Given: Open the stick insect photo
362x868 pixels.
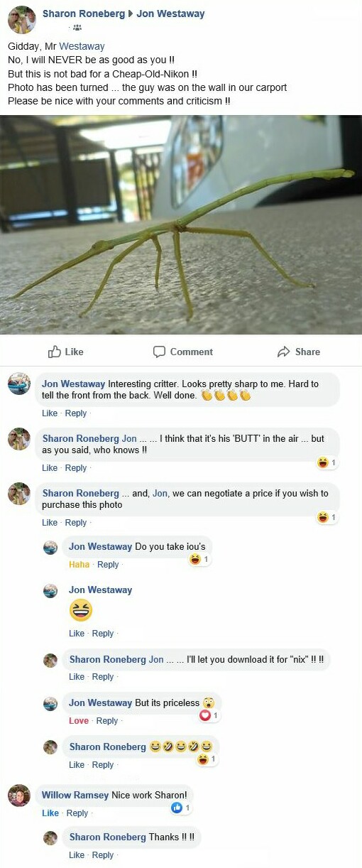Looking at the screenshot, I should point(181,224).
